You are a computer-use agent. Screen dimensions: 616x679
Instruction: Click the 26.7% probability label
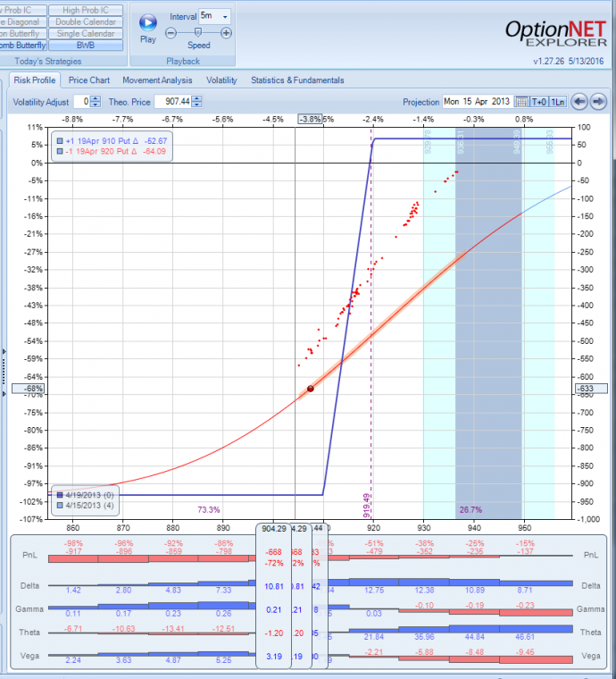(x=470, y=509)
